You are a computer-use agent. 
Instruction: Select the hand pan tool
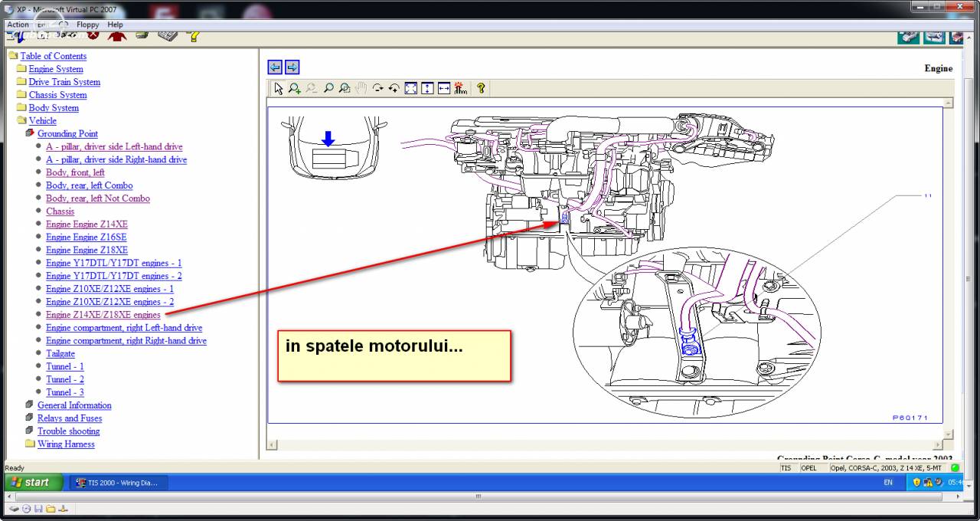[x=361, y=88]
